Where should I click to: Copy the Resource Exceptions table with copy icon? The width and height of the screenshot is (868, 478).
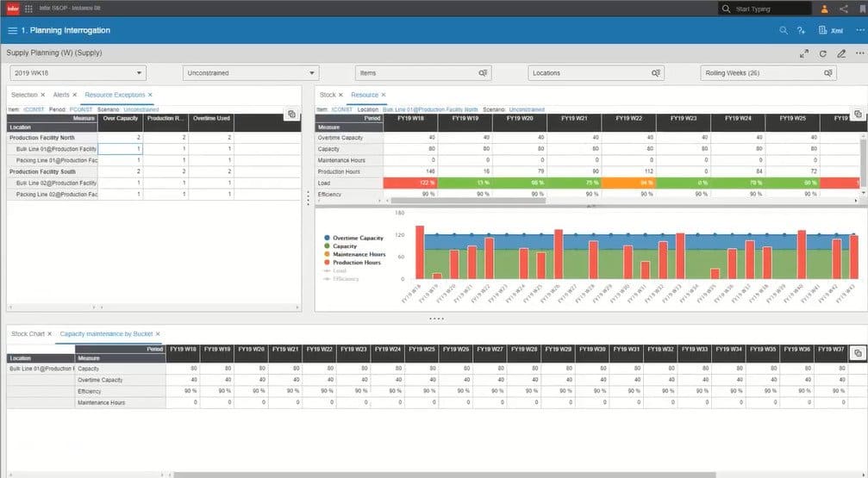pos(291,115)
